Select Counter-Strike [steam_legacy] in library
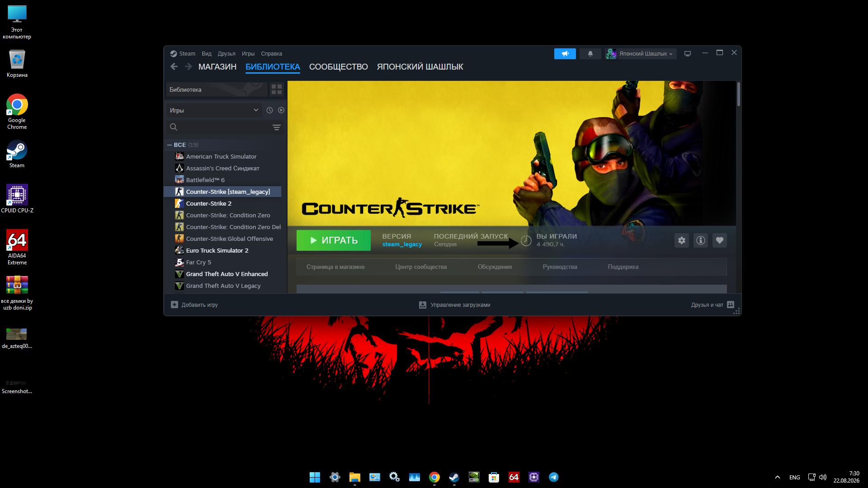868x488 pixels. click(x=222, y=192)
